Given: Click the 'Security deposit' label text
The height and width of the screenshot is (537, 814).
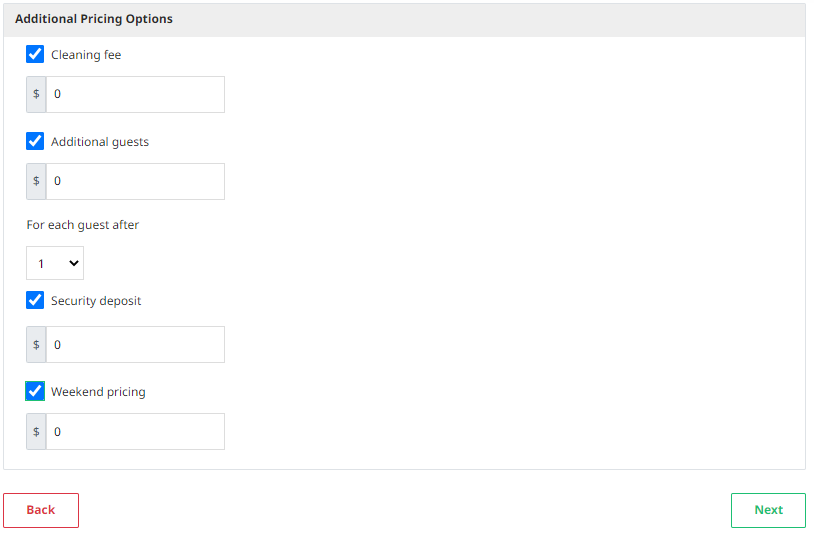Looking at the screenshot, I should pyautogui.click(x=96, y=301).
